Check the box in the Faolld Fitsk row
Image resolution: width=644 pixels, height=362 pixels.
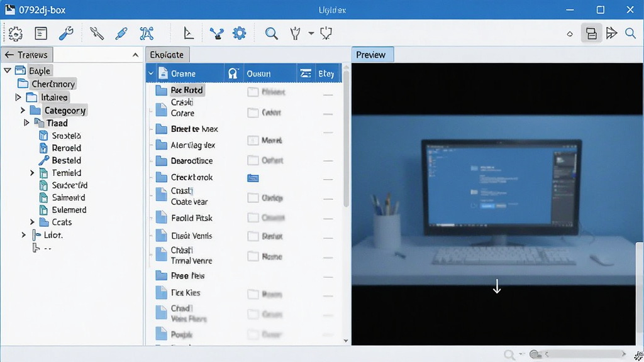coord(253,217)
